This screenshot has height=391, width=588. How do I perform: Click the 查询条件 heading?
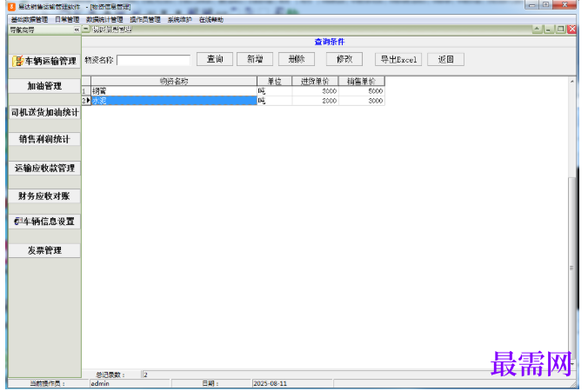330,42
